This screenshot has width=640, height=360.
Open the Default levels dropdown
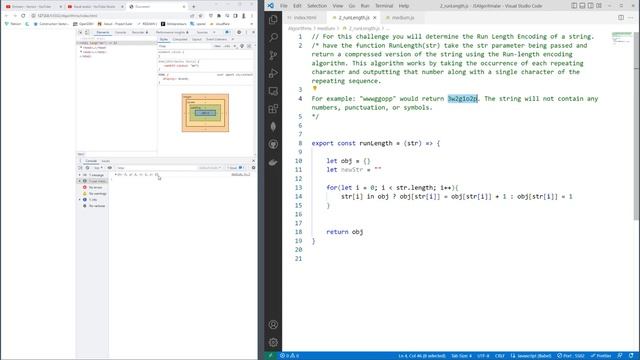pos(210,168)
